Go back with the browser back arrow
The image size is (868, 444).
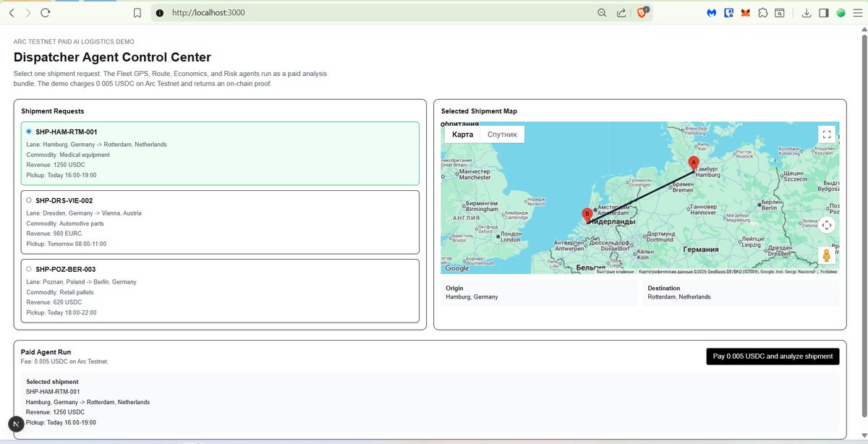coord(11,12)
